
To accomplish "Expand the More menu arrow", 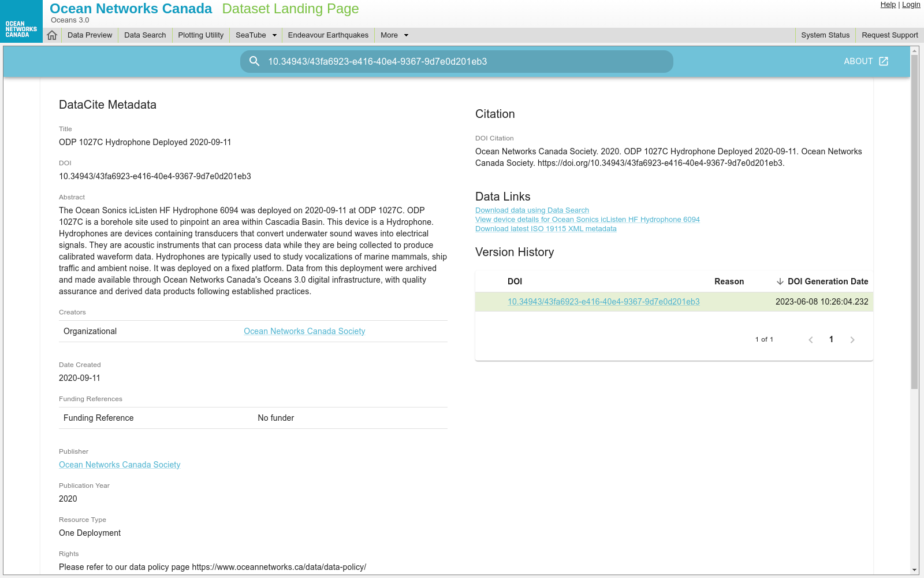I will click(406, 35).
